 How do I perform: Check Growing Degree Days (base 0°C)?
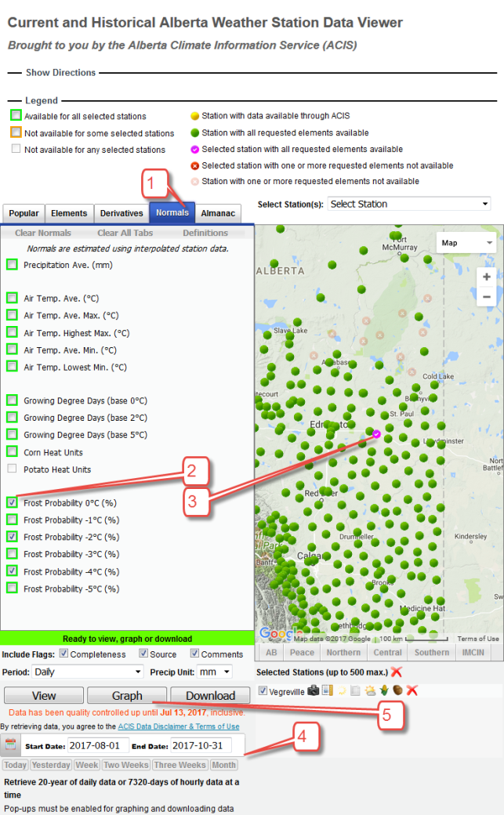click(12, 400)
